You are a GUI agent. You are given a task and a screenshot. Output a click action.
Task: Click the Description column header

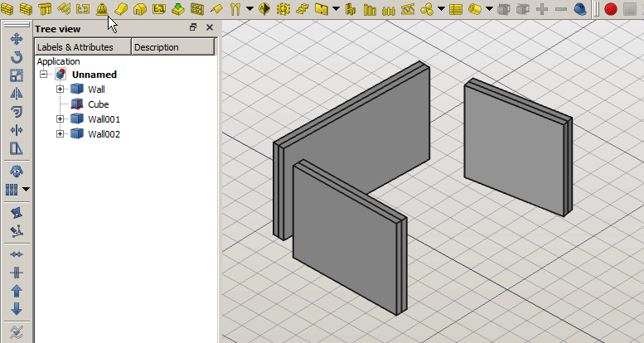point(173,47)
